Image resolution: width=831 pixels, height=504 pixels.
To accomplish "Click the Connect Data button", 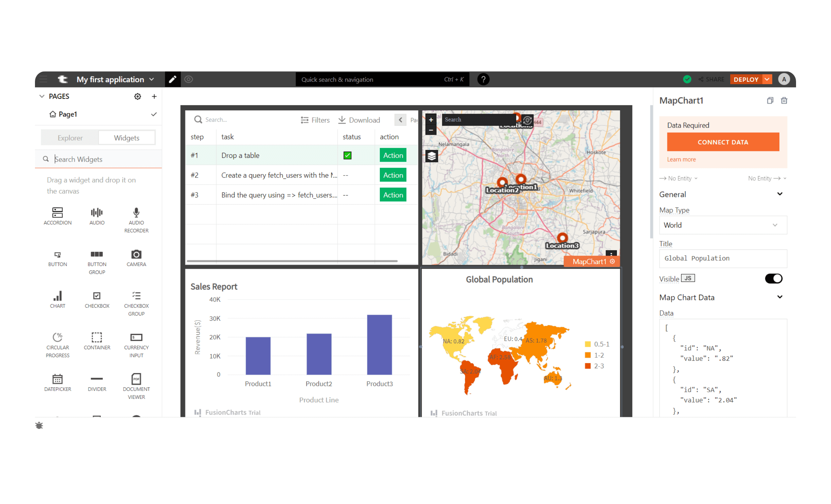I will coord(723,142).
